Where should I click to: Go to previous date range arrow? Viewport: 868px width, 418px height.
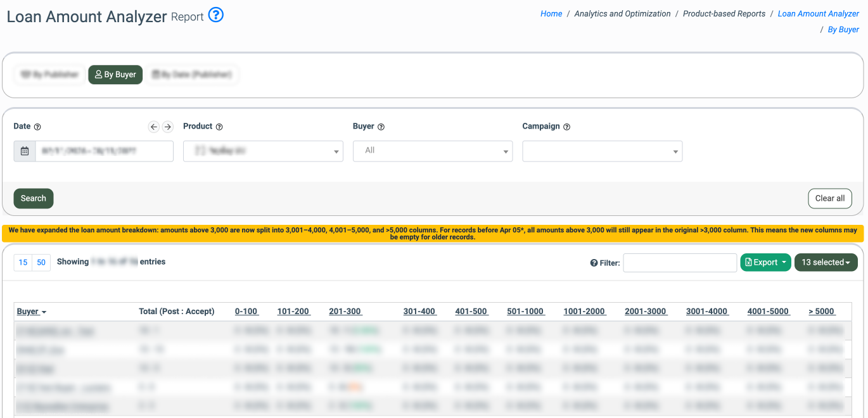tap(154, 127)
